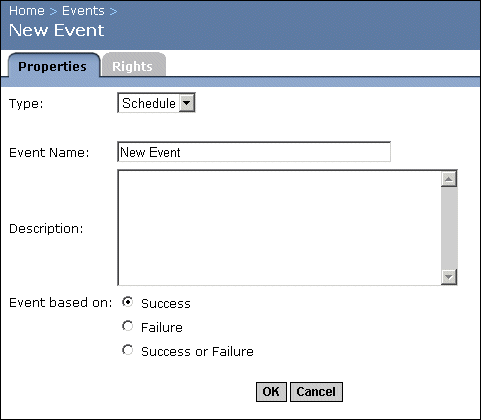Click the Success option label

[166, 303]
